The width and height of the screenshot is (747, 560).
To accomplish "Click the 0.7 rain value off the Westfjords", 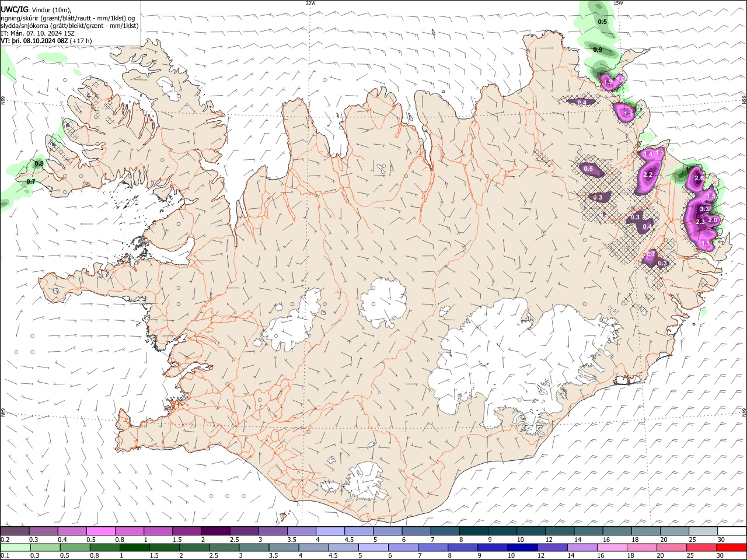I will [31, 181].
